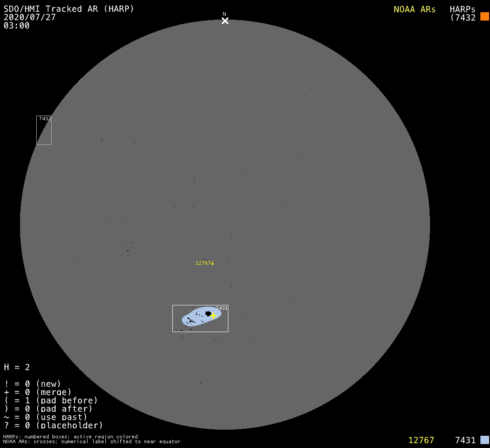Click the light blue swatch beside 7431
Image resolution: width=490 pixels, height=448 pixels.
point(484,440)
